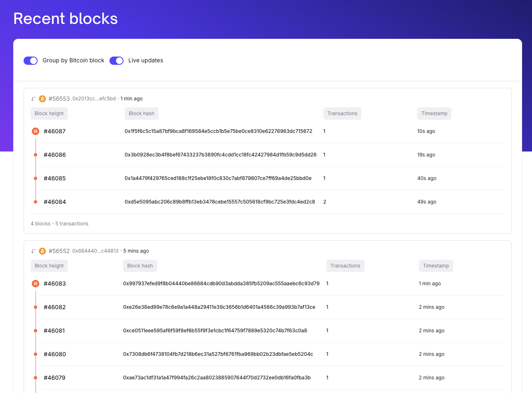Click the anchor arrow icon on #56552 header
Viewport: 532px width, 393px height.
[33, 251]
